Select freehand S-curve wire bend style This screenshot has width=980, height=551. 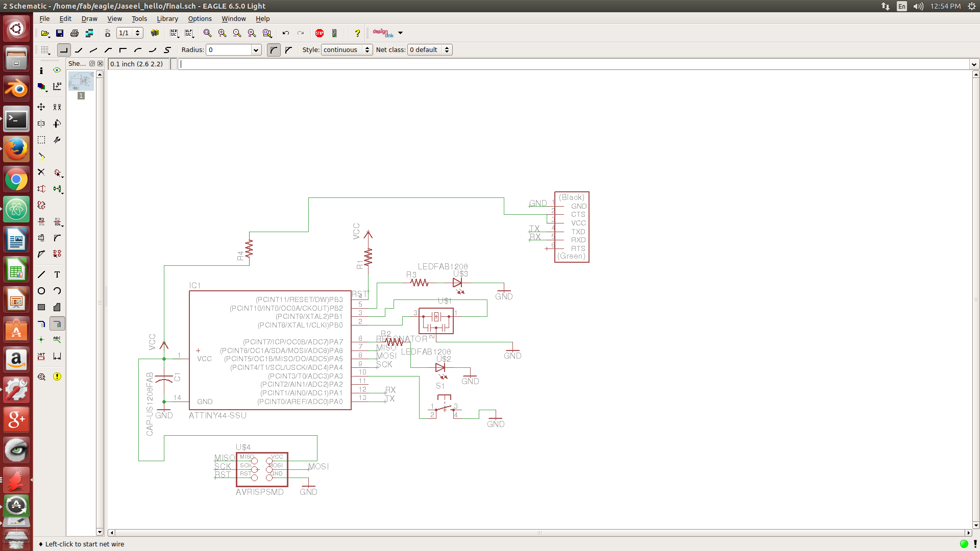point(167,50)
